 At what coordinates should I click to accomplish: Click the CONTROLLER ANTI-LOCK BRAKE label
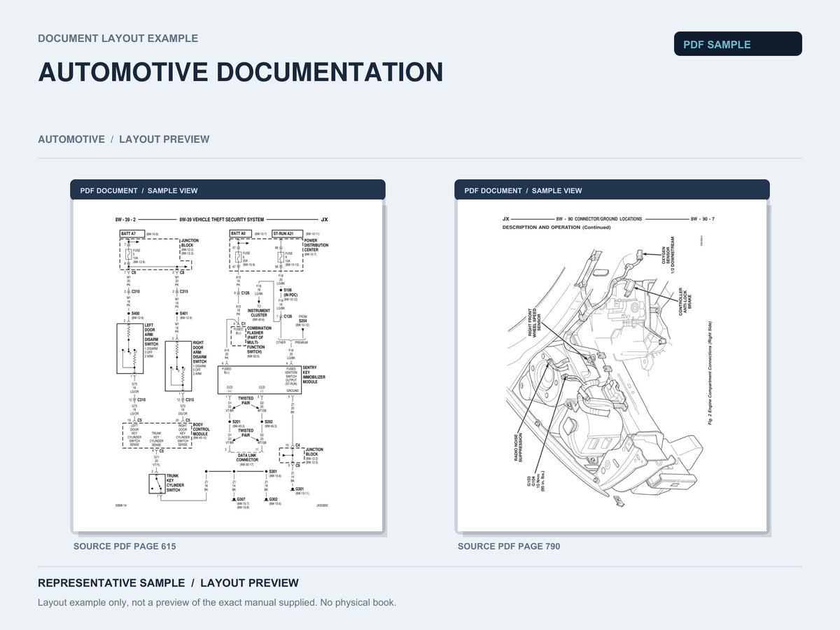pos(685,302)
